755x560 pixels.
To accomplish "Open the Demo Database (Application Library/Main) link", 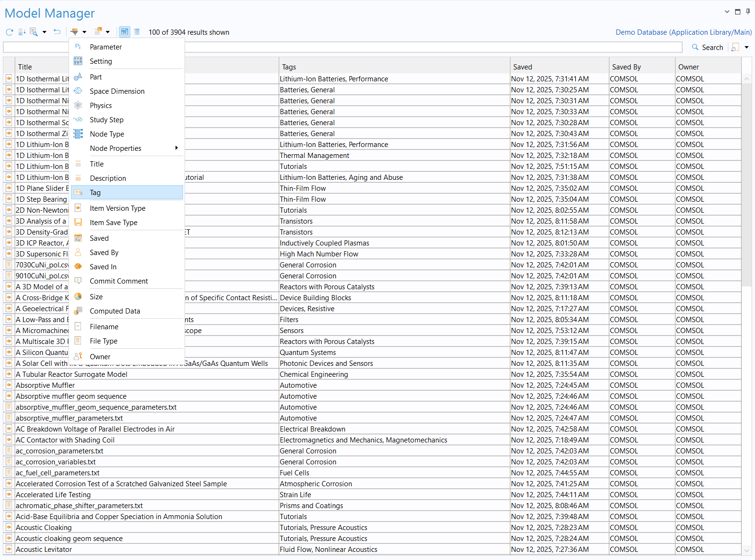I will pyautogui.click(x=684, y=32).
